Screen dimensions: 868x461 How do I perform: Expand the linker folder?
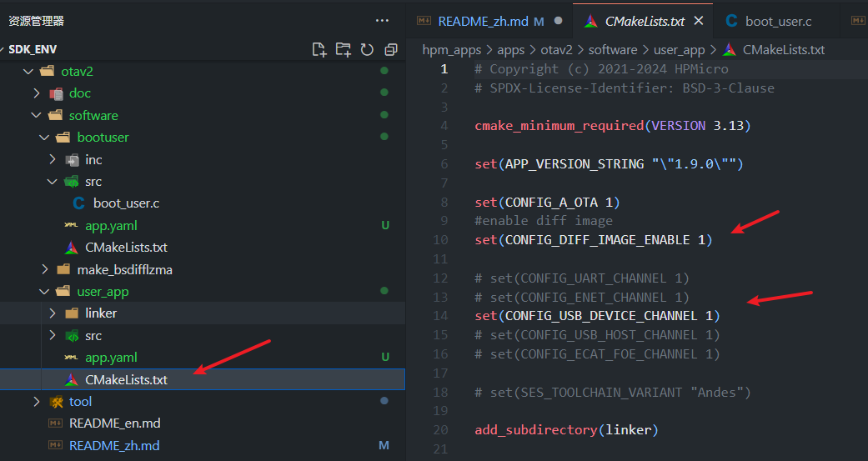53,313
